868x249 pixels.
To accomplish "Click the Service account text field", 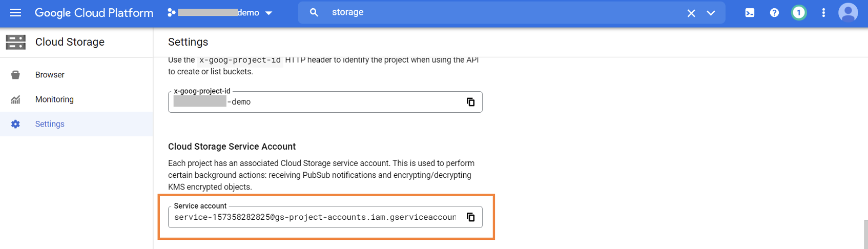I will click(x=315, y=217).
